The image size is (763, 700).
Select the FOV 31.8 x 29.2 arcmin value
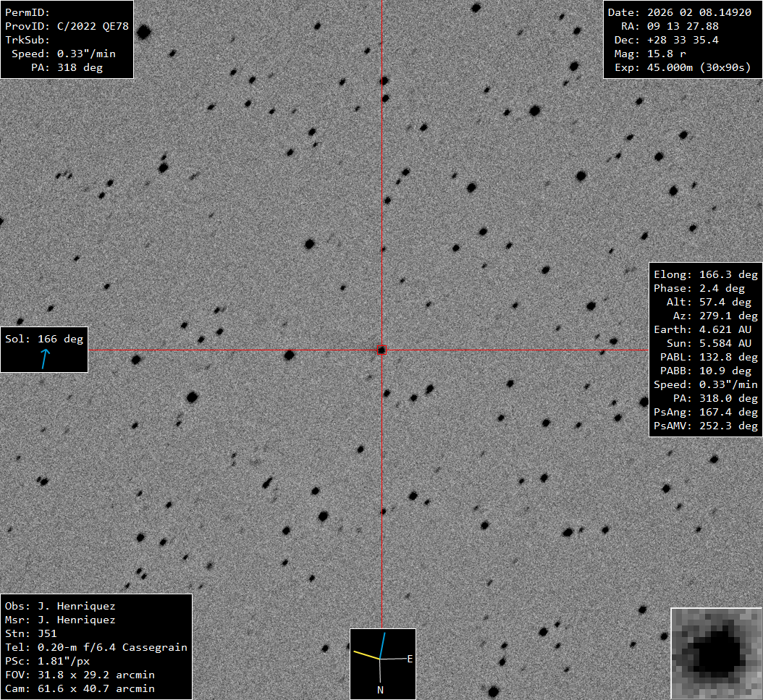point(96,675)
